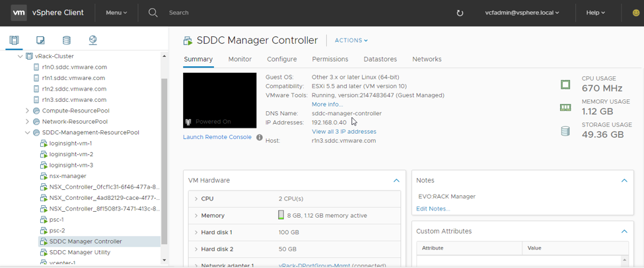Click the refresh icon in top bar
The width and height of the screenshot is (644, 268).
click(460, 13)
